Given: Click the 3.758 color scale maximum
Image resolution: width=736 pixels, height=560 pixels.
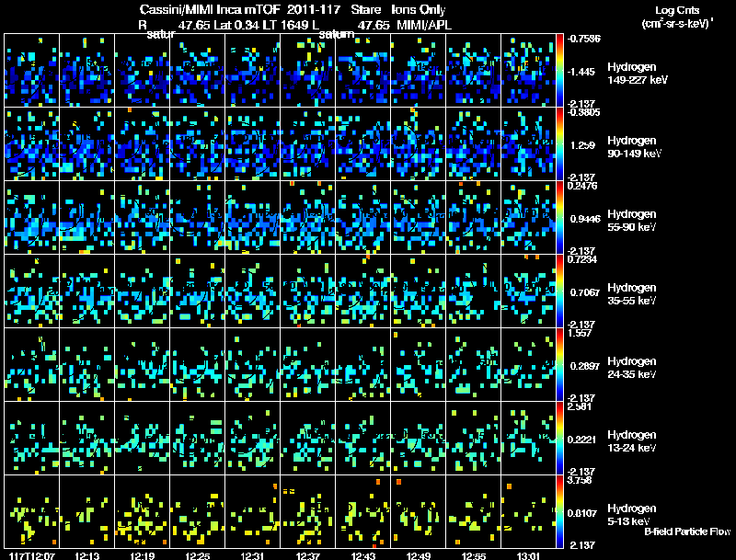Looking at the screenshot, I should click(580, 480).
